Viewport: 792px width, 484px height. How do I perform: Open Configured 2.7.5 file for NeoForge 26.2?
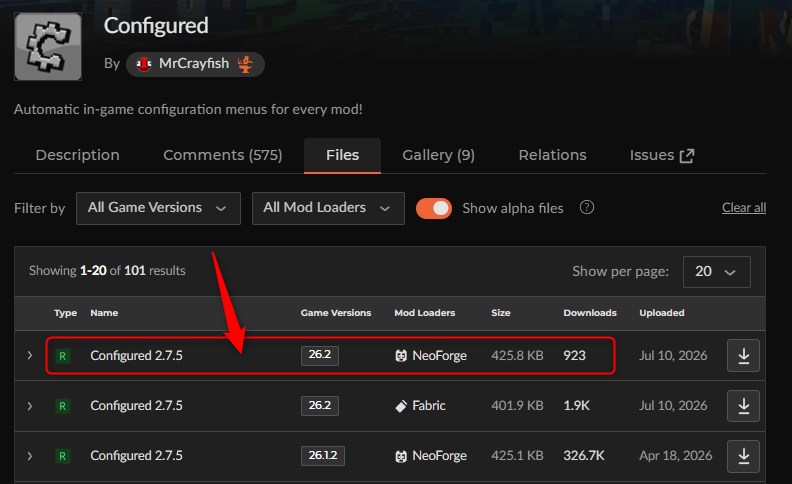136,356
